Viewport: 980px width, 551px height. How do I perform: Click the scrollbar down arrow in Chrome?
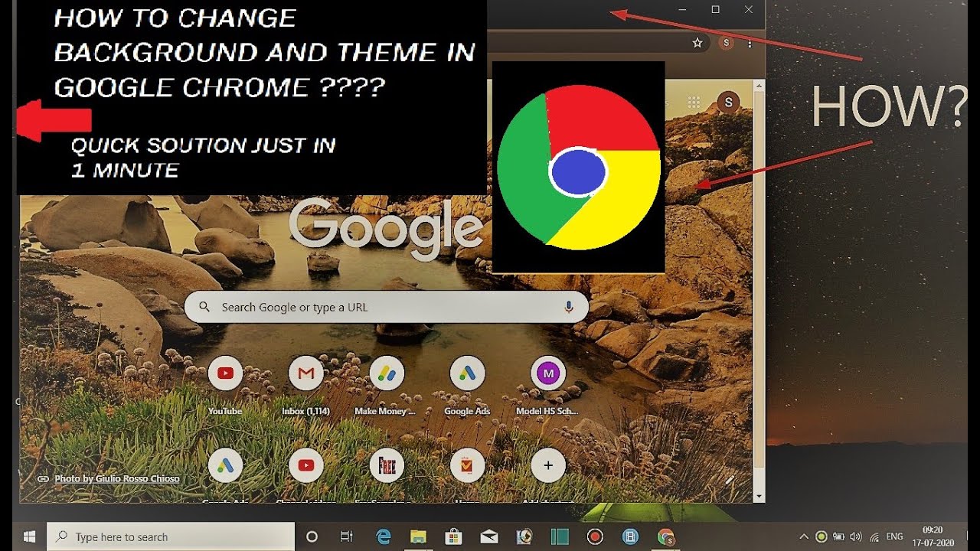pyautogui.click(x=759, y=497)
